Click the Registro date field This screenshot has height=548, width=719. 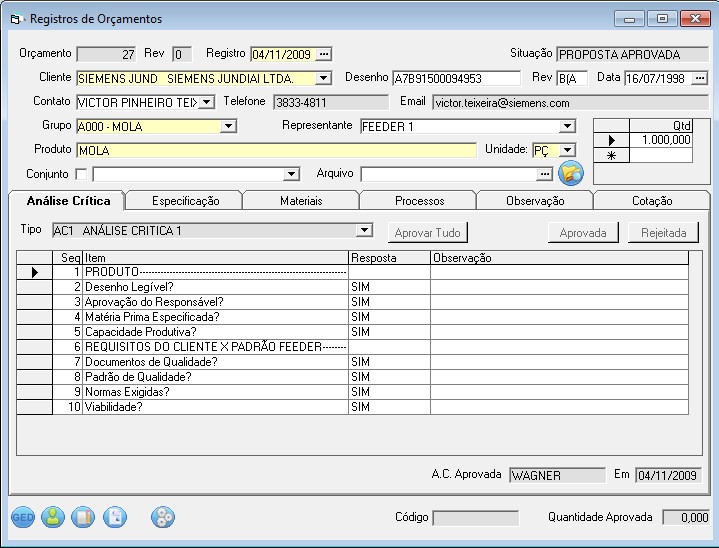tap(283, 55)
